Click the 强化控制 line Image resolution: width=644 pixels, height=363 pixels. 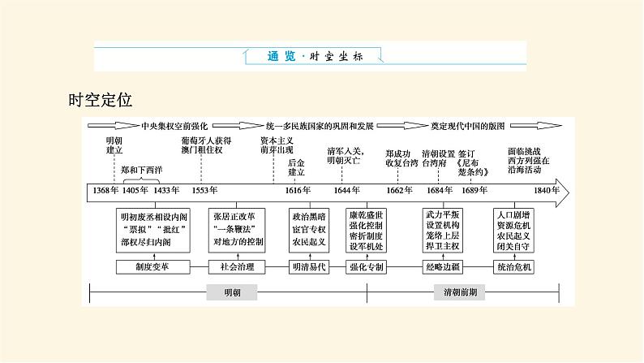[x=366, y=226]
